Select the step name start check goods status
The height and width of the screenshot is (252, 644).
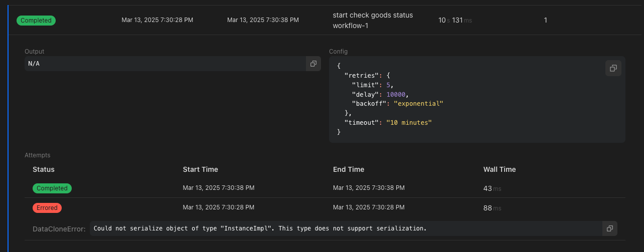373,15
